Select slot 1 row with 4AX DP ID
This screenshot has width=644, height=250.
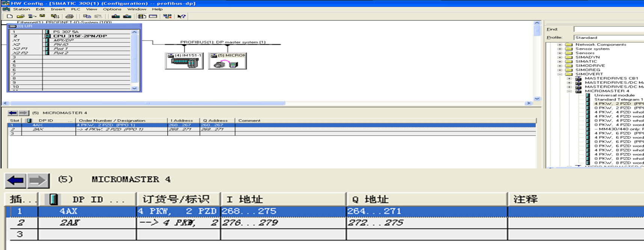click(272, 125)
